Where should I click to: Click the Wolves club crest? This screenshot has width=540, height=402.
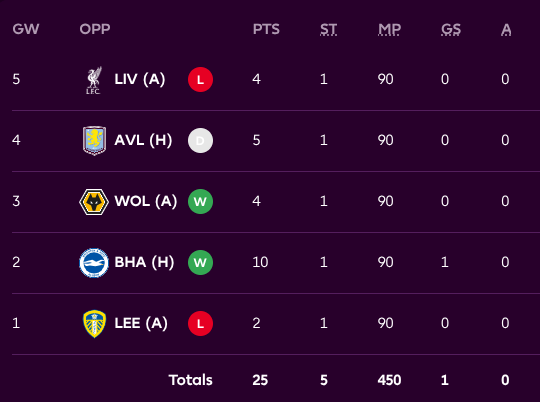tap(94, 202)
